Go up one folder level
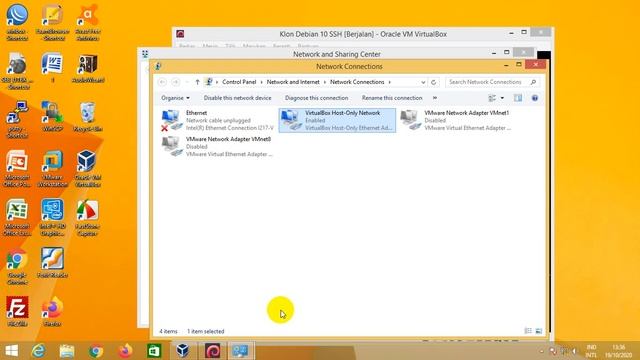Screen dimensions: 640x360 [x=197, y=82]
